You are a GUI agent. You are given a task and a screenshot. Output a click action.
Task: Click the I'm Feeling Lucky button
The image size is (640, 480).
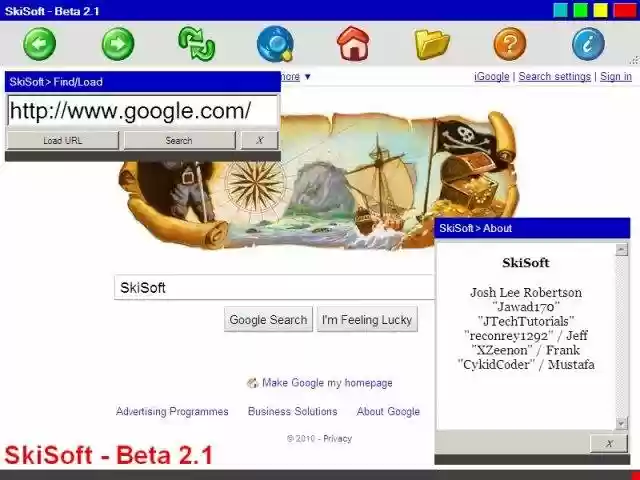pos(367,320)
